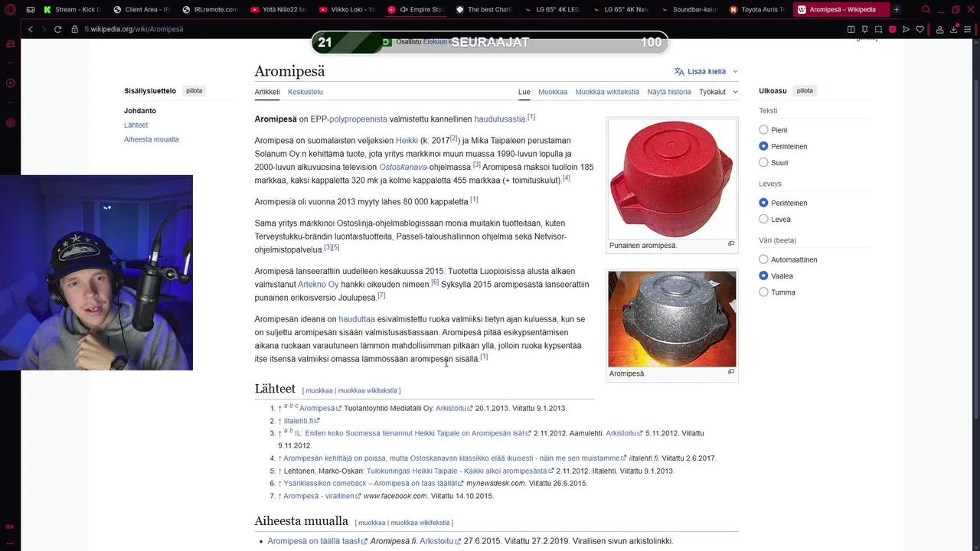Open the profile account icon

click(939, 29)
